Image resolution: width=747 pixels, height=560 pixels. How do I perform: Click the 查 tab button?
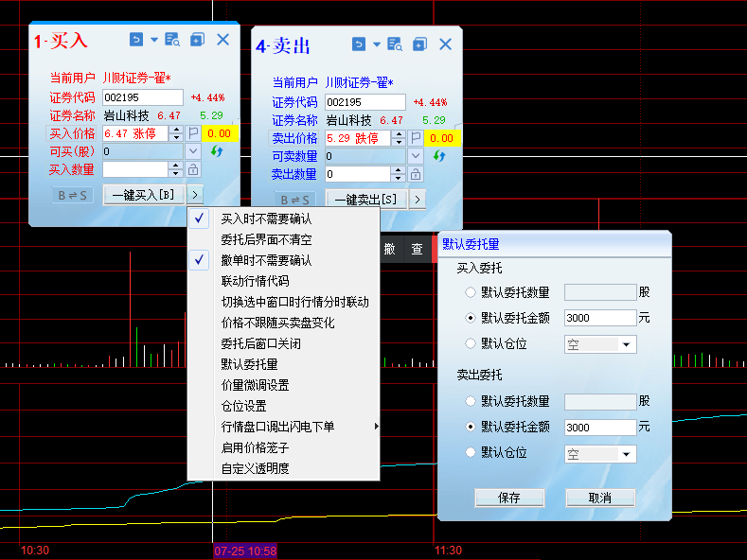[418, 249]
